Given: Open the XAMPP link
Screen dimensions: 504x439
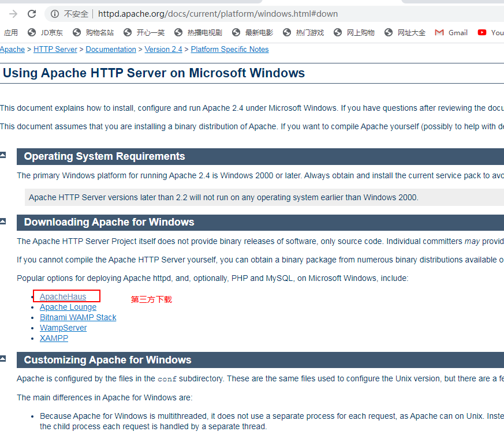Looking at the screenshot, I should [54, 338].
